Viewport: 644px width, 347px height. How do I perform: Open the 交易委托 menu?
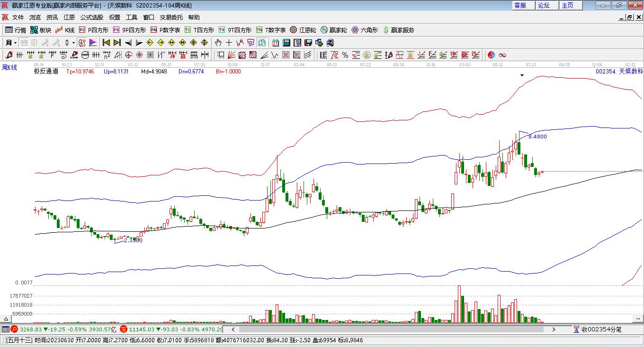click(171, 18)
